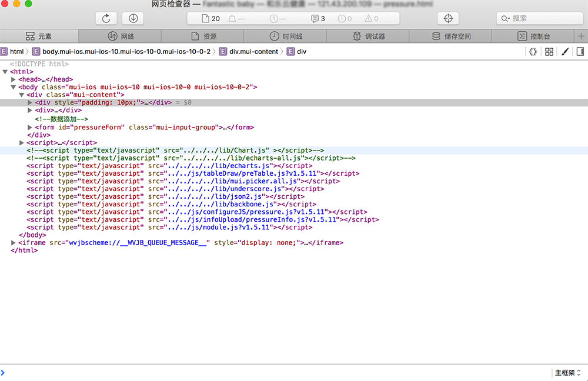The height and width of the screenshot is (381, 588).
Task: Click the yellow minimize window button
Action: point(16,4)
